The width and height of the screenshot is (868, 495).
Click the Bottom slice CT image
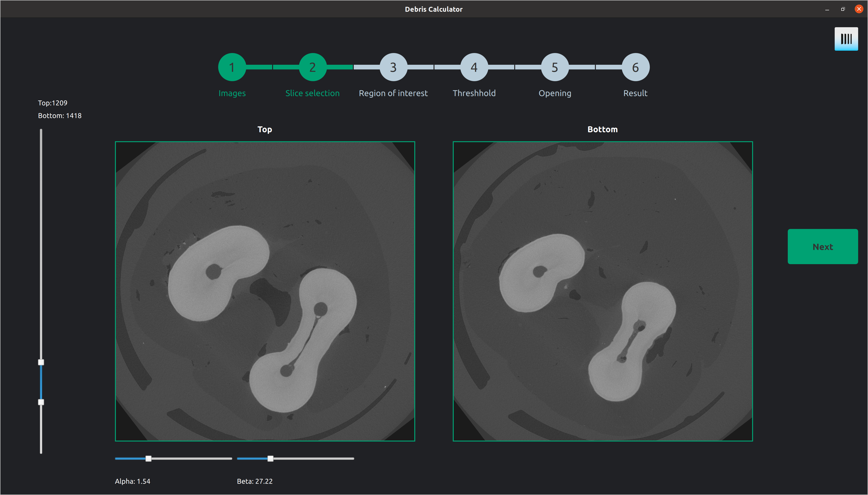(x=603, y=291)
